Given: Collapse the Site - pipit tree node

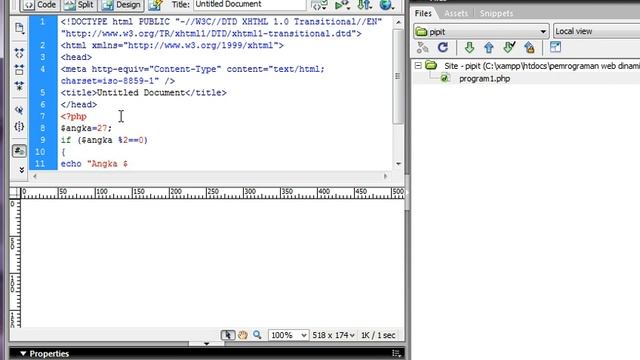Looking at the screenshot, I should [x=418, y=65].
